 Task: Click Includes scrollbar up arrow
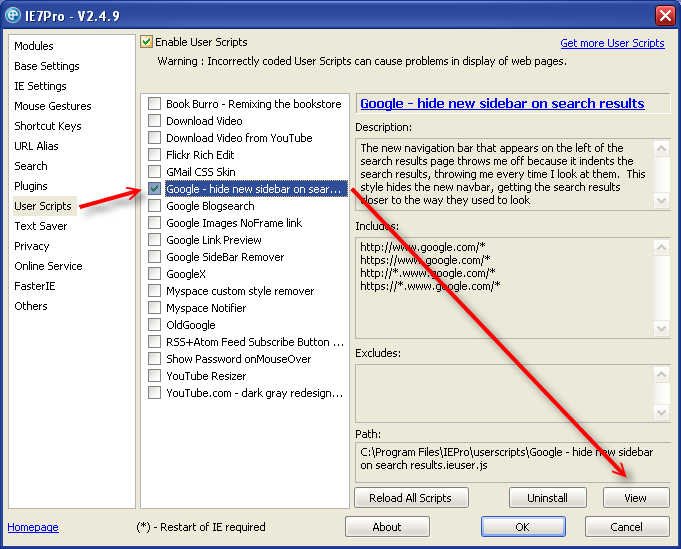click(661, 248)
